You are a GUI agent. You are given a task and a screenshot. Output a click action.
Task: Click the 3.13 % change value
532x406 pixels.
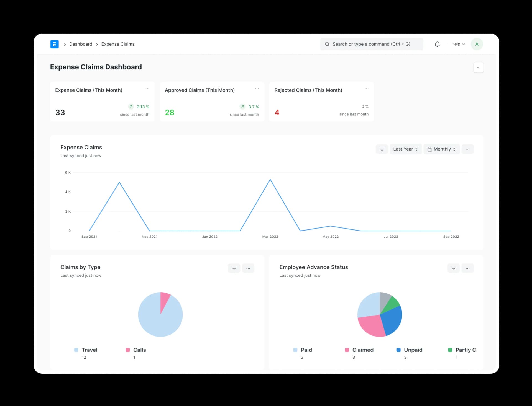coord(143,107)
